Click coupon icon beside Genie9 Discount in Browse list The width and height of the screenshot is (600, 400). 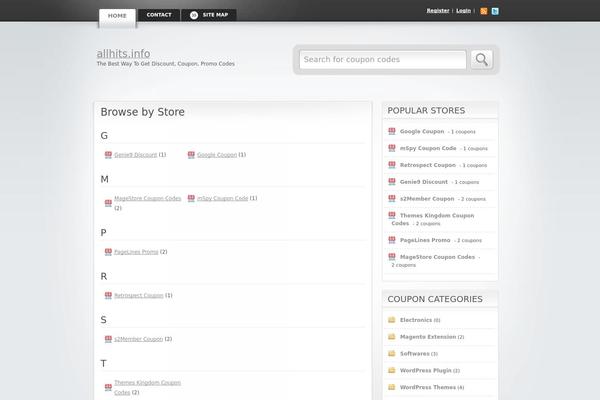pyautogui.click(x=108, y=155)
